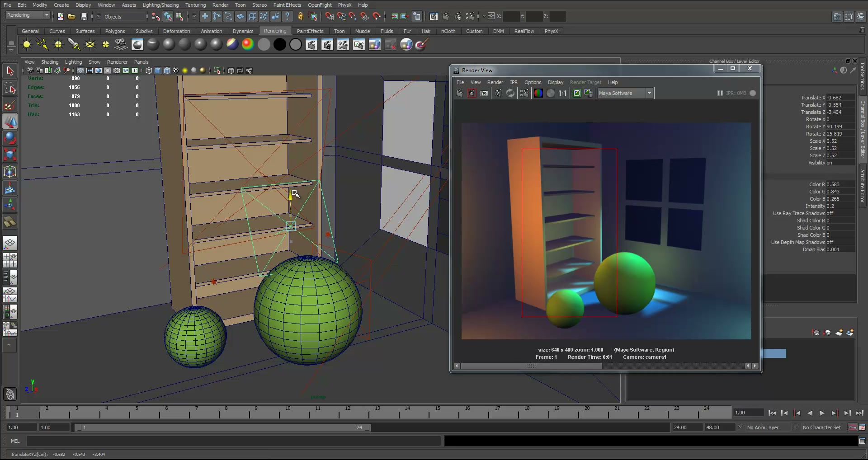Screen dimensions: 868x460
Task: Click the Intensity channel label
Action: (815, 206)
